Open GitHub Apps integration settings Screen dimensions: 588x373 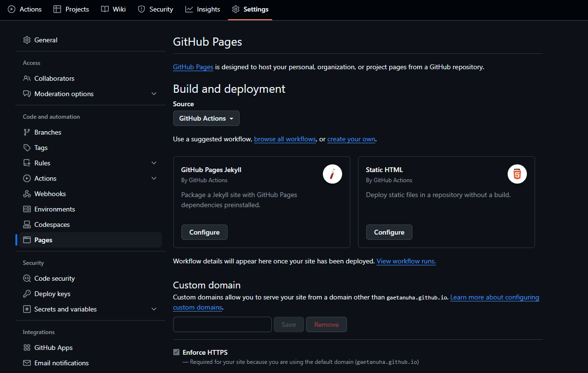90,348
